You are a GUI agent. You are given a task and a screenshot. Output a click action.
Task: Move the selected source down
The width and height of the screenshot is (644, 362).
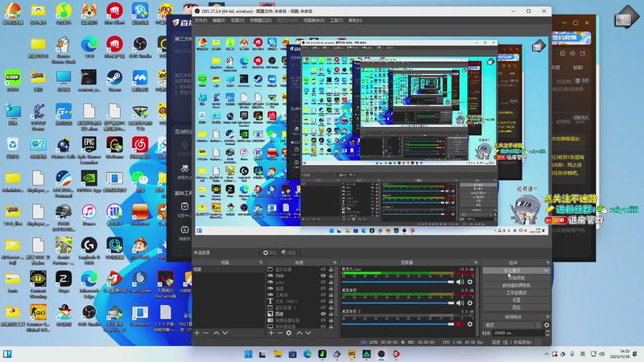[308, 333]
